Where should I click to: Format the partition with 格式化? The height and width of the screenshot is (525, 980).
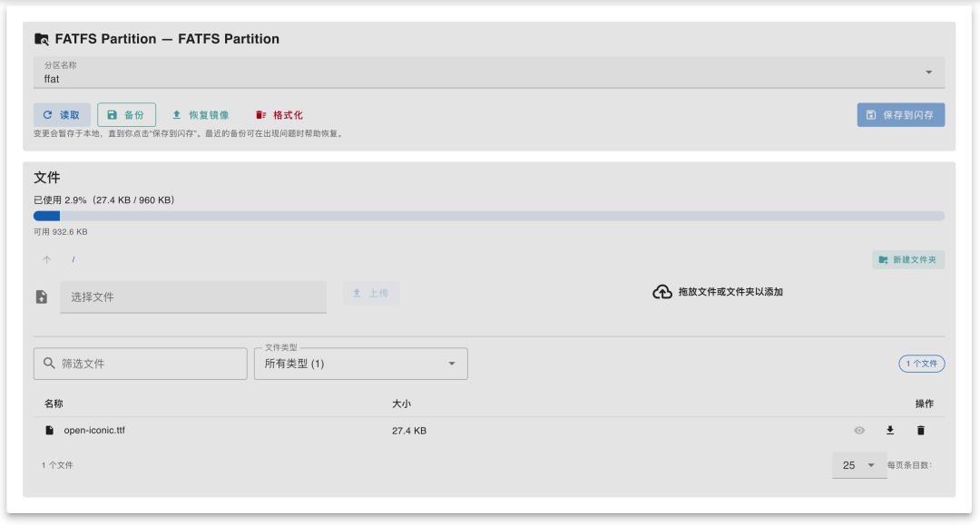pyautogui.click(x=279, y=115)
